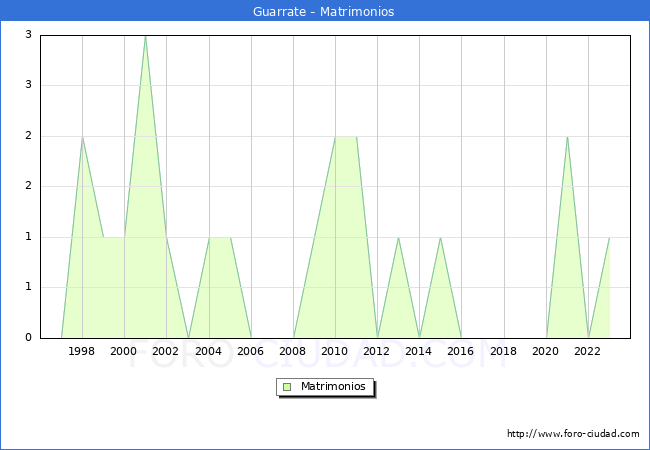Click the 1998 peak of the area chart
The image size is (650, 450).
coord(82,137)
